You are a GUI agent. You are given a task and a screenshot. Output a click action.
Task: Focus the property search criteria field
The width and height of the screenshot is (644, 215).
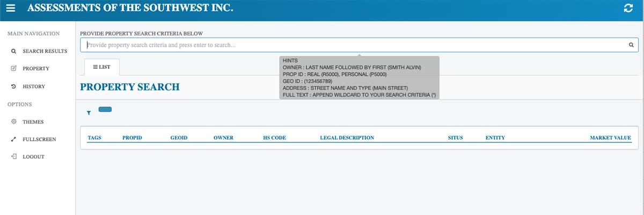click(354, 45)
